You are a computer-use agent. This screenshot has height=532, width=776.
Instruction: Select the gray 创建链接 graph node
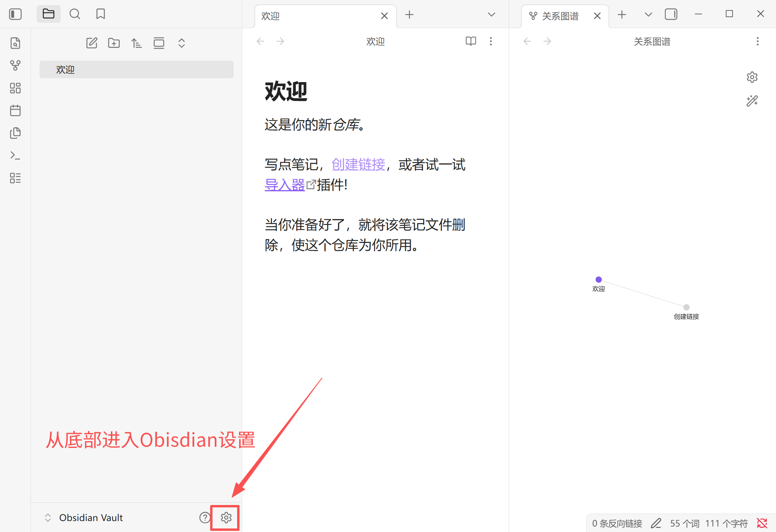686,307
